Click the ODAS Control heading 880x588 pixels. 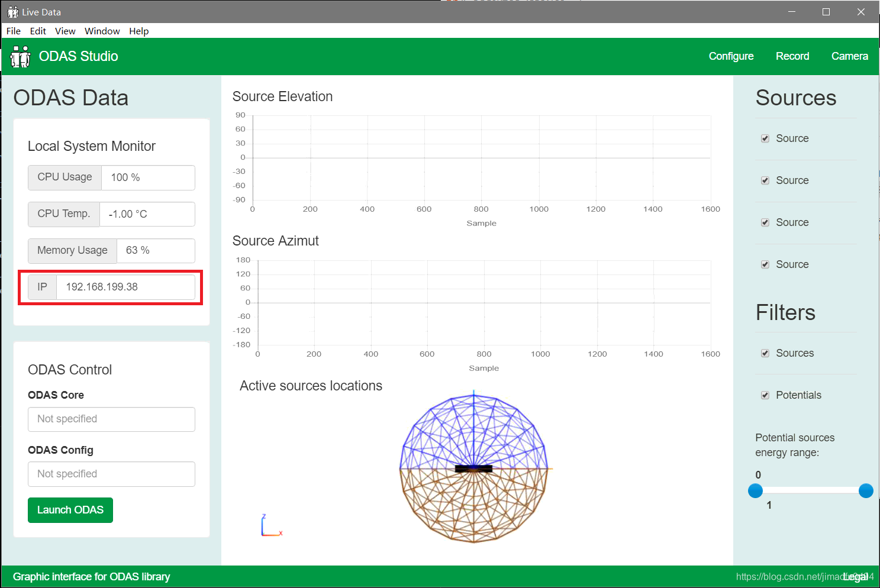pyautogui.click(x=70, y=370)
